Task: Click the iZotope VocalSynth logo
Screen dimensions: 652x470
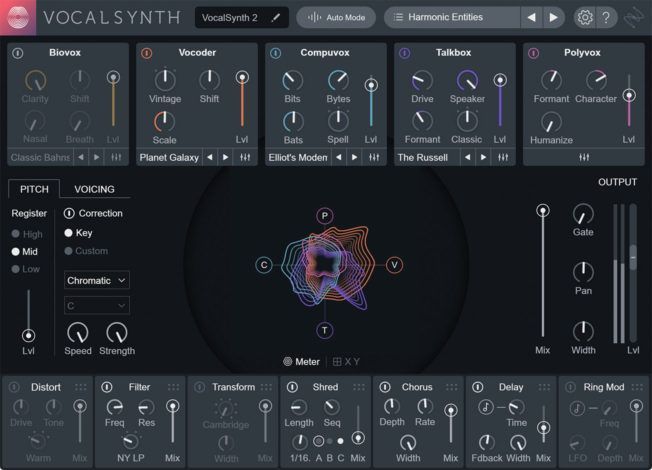Action: [18, 17]
